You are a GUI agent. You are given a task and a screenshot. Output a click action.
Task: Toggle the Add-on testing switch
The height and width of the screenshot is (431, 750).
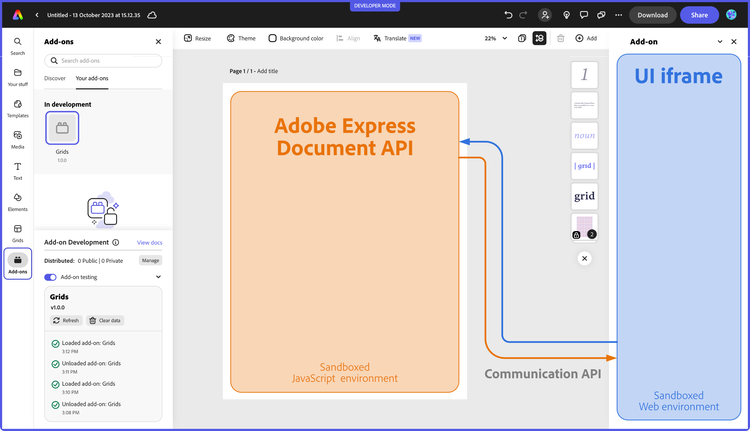(51, 277)
